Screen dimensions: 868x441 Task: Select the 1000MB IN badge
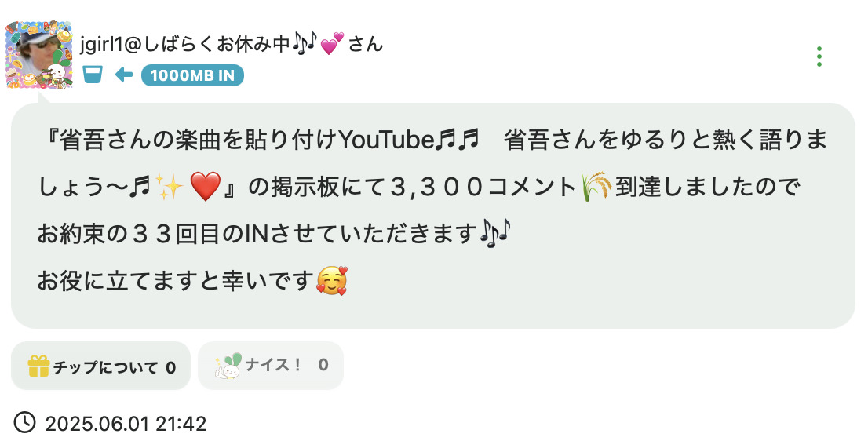click(192, 75)
